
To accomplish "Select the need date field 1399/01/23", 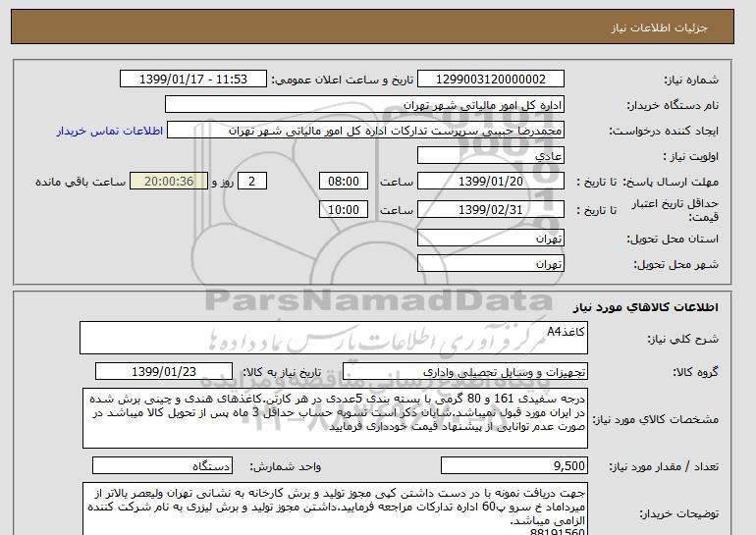I will pos(164,372).
